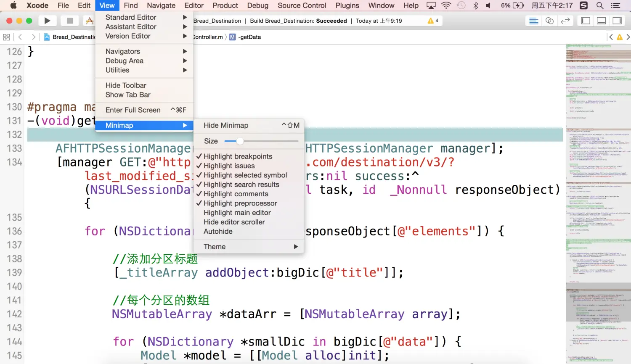The image size is (631, 364).
Task: Open the -getData method jump bar dropdown
Action: (249, 37)
